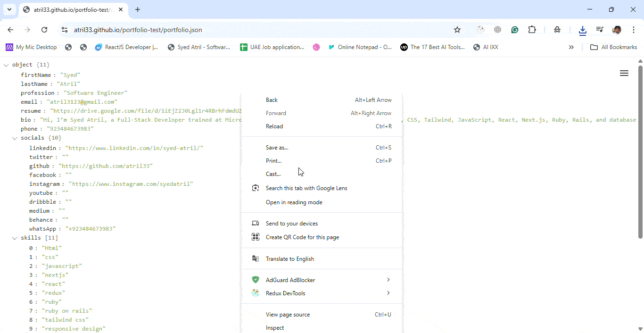This screenshot has height=333, width=644.
Task: Open the media control icon in toolbar
Action: [x=600, y=30]
